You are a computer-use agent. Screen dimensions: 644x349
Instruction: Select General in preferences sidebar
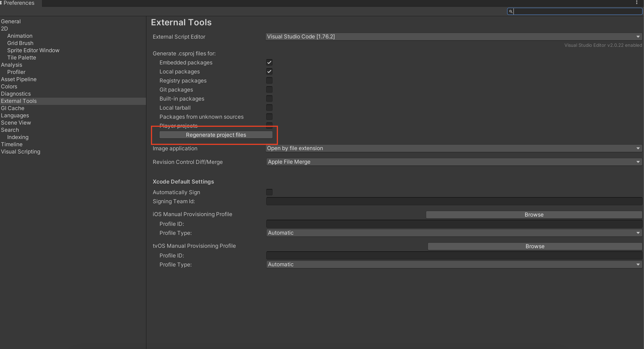point(11,21)
